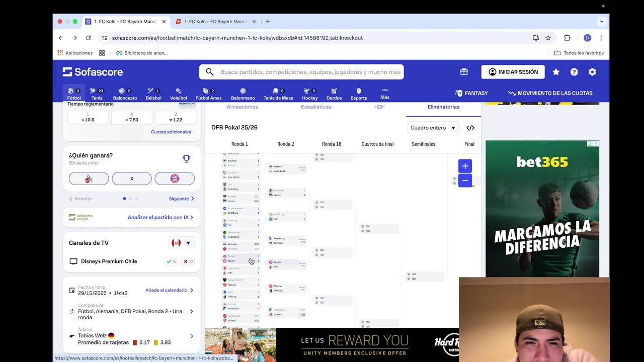Image resolution: width=644 pixels, height=362 pixels.
Task: Open favorites star in Sofascore header
Action: 556,72
